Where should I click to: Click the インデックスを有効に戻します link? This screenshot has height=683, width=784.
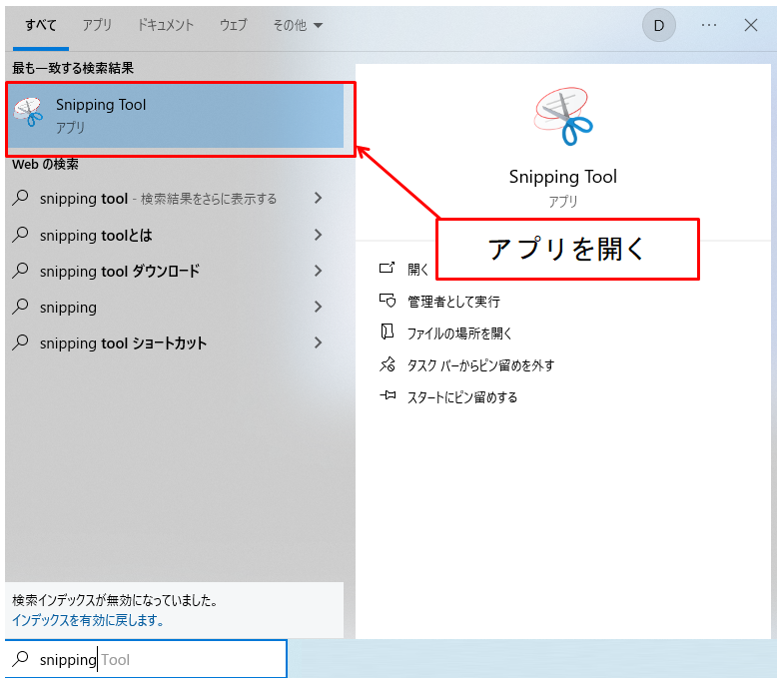88,620
